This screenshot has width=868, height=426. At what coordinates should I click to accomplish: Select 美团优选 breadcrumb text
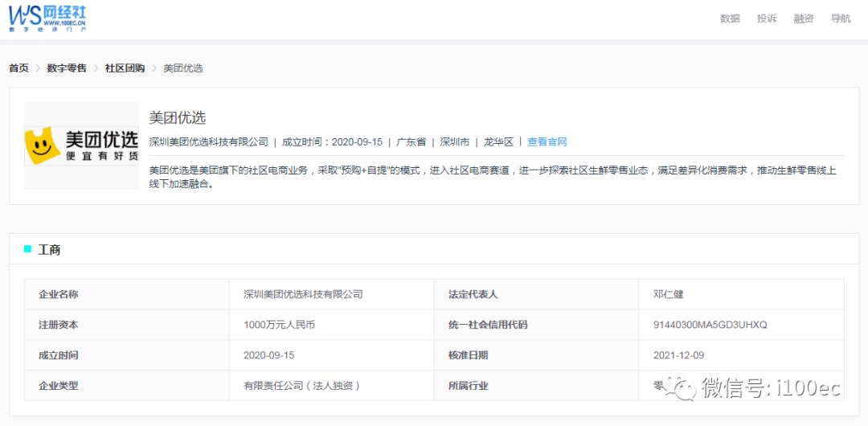click(x=183, y=68)
